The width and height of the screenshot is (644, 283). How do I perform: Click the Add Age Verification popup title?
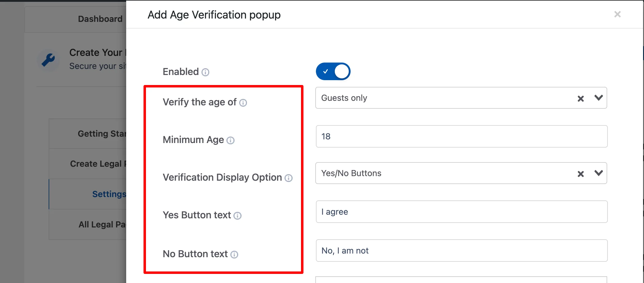pyautogui.click(x=214, y=15)
